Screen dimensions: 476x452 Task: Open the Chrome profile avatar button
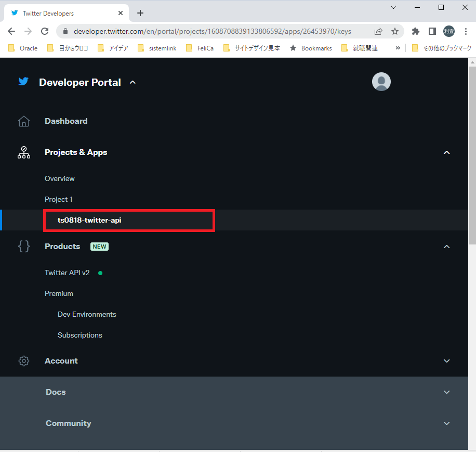pos(449,31)
